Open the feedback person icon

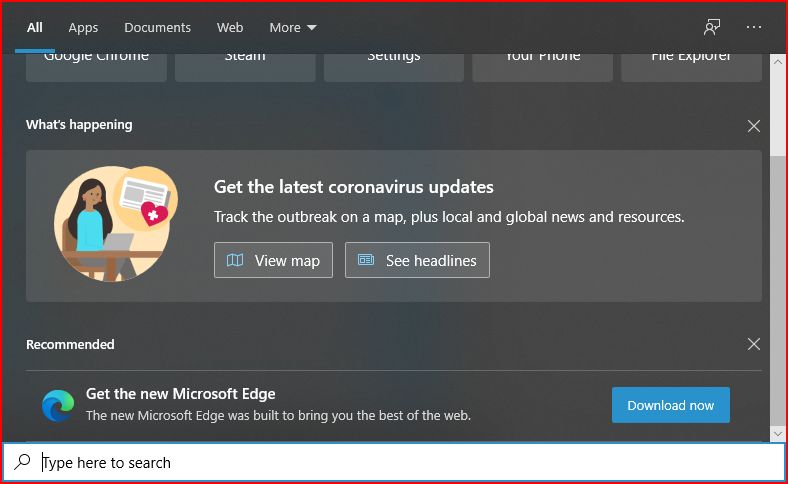click(712, 27)
